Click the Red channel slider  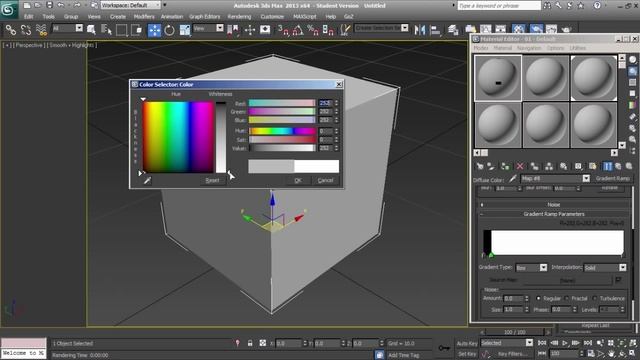click(282, 103)
